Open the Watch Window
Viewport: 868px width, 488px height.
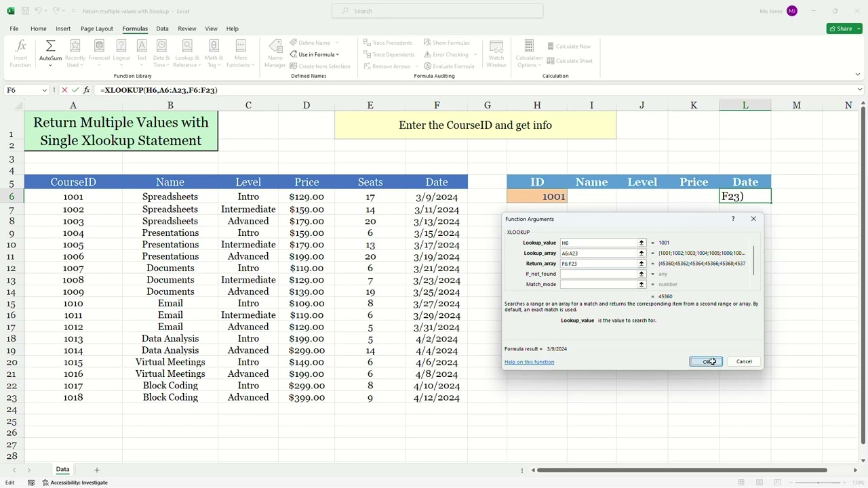[x=496, y=54]
